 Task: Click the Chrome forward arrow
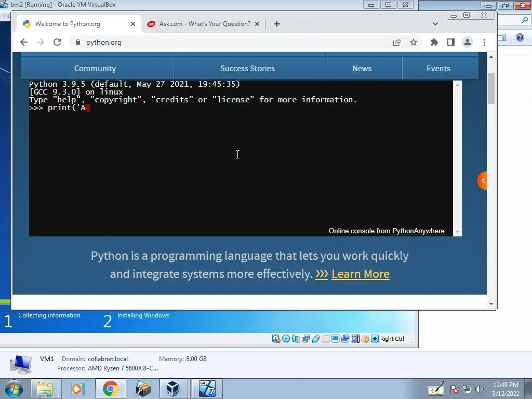(x=41, y=42)
